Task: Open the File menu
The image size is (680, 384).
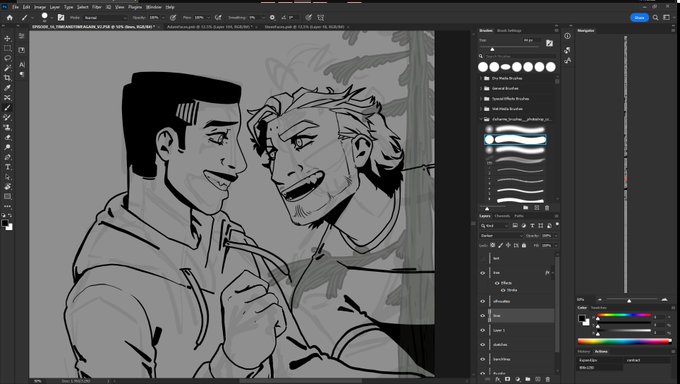Action: (15, 7)
